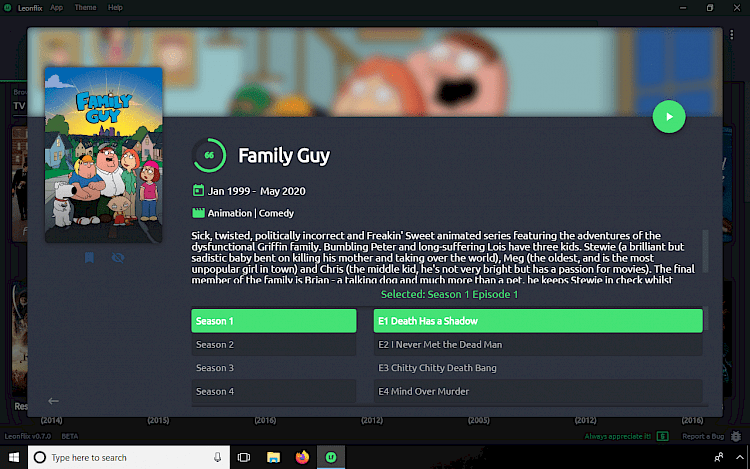This screenshot has height=469, width=750.
Task: Open the three-dot options menu
Action: tap(731, 35)
